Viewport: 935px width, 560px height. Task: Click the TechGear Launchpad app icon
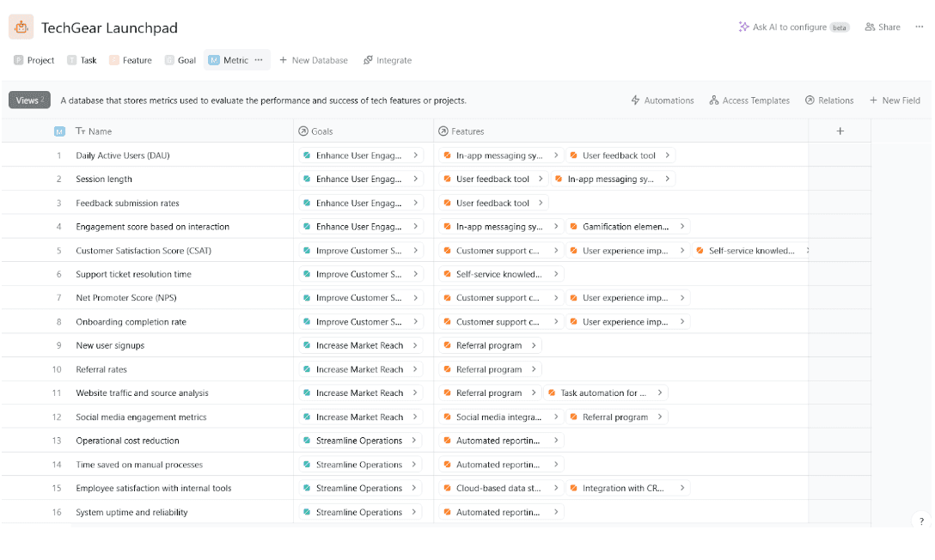click(x=21, y=27)
